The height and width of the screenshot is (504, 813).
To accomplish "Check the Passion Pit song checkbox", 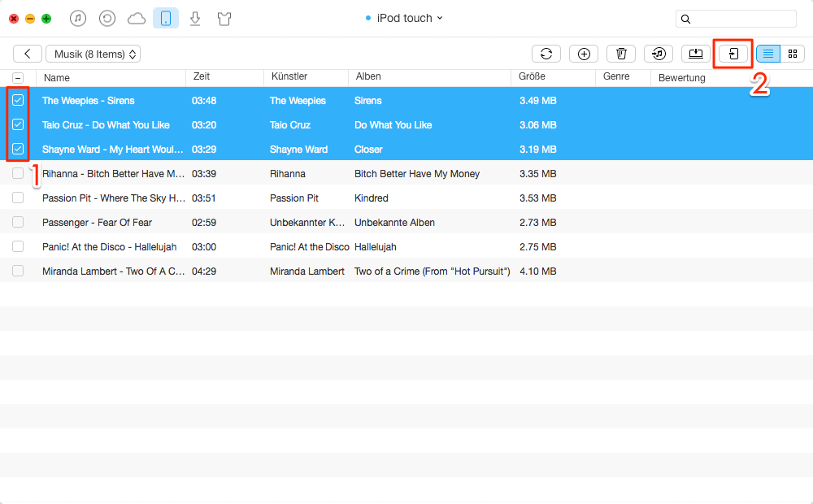I will [18, 198].
